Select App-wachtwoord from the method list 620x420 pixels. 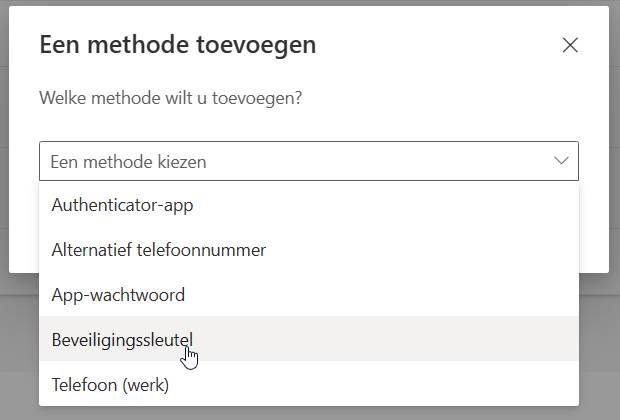(x=309, y=295)
